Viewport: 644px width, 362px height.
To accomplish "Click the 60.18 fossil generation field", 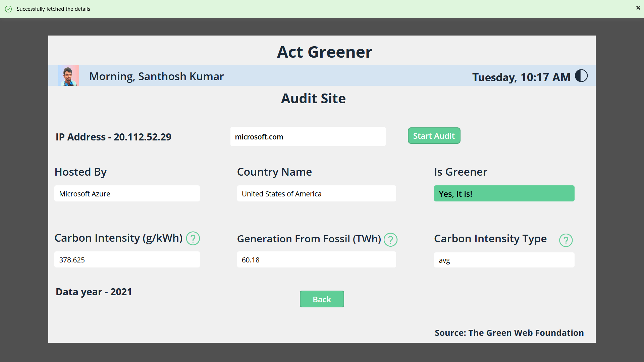I will click(316, 260).
